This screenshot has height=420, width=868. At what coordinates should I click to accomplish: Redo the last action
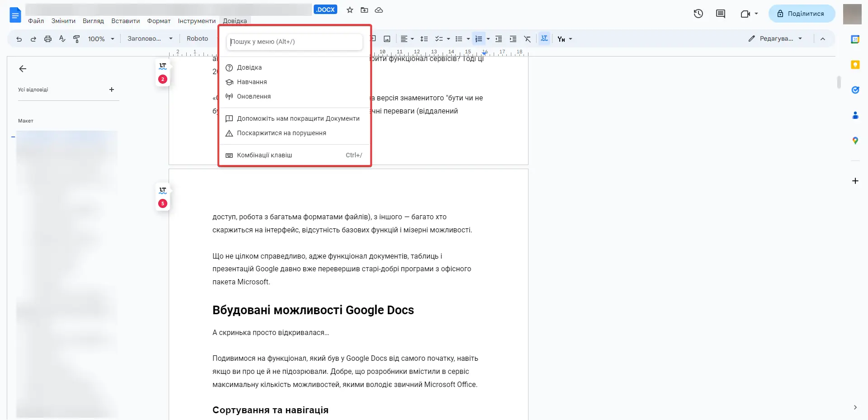click(33, 39)
